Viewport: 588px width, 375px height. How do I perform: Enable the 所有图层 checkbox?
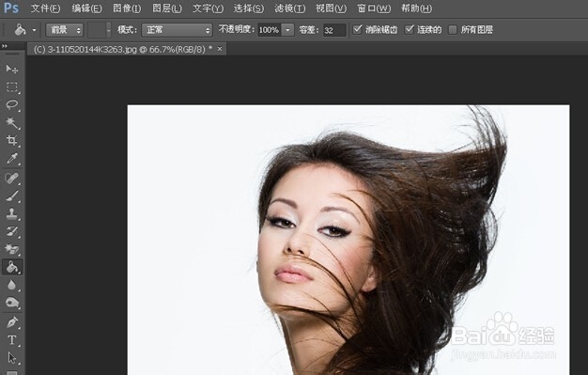click(453, 30)
